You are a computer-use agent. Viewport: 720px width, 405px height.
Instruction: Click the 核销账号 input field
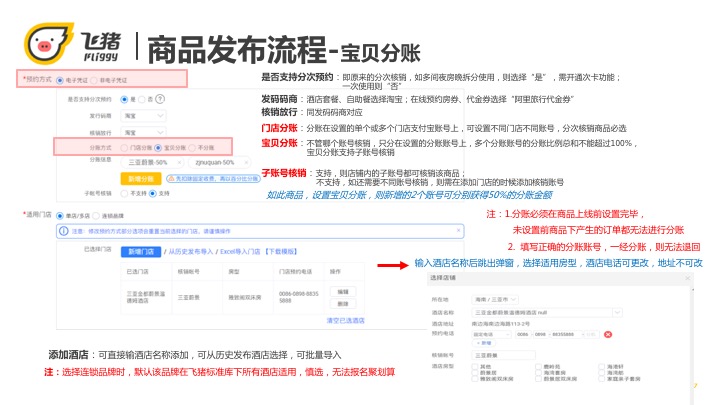(x=503, y=355)
